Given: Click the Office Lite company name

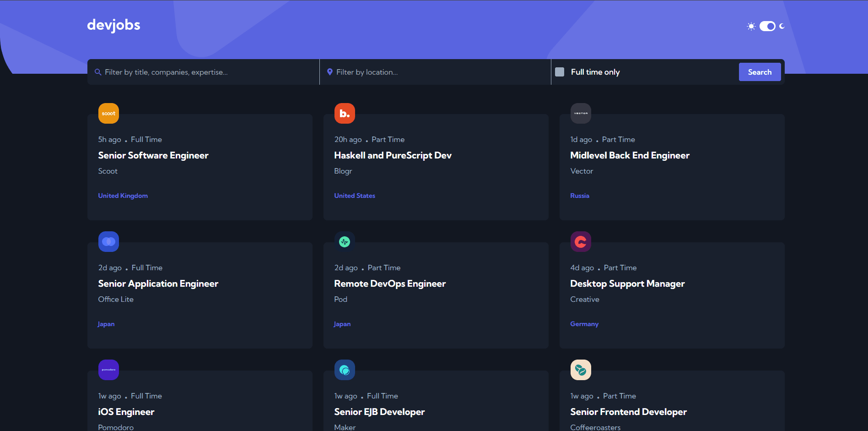Looking at the screenshot, I should tap(116, 299).
